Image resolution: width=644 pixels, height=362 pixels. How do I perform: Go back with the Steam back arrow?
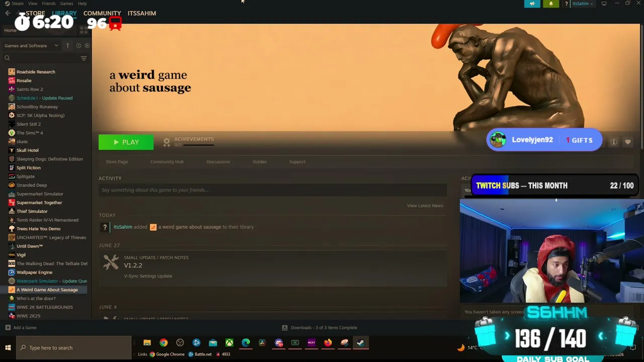pos(8,13)
